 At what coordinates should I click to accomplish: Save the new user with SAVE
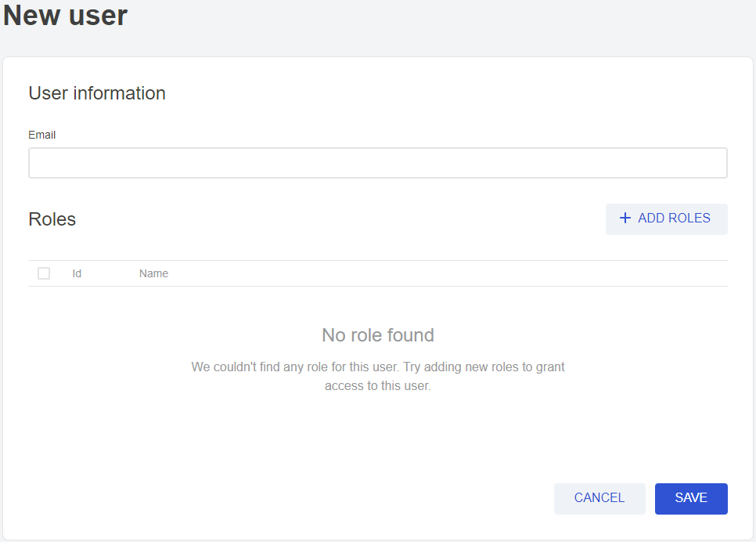pyautogui.click(x=691, y=498)
